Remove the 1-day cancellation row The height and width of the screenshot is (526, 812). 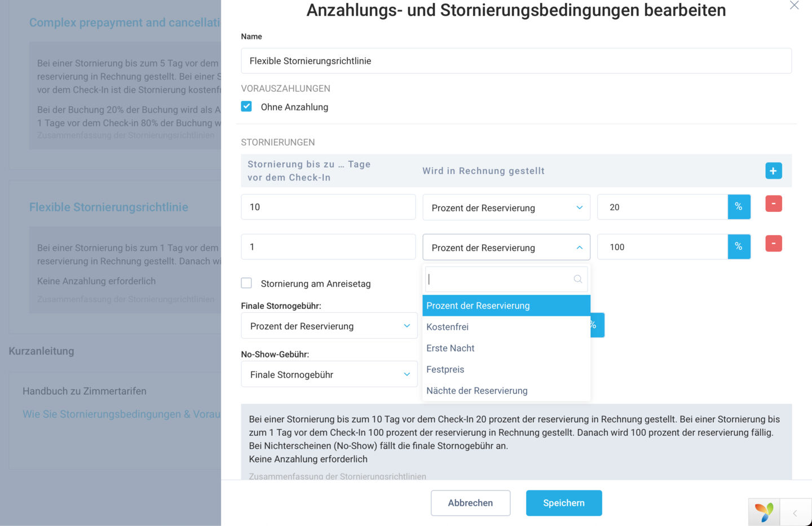coord(773,244)
